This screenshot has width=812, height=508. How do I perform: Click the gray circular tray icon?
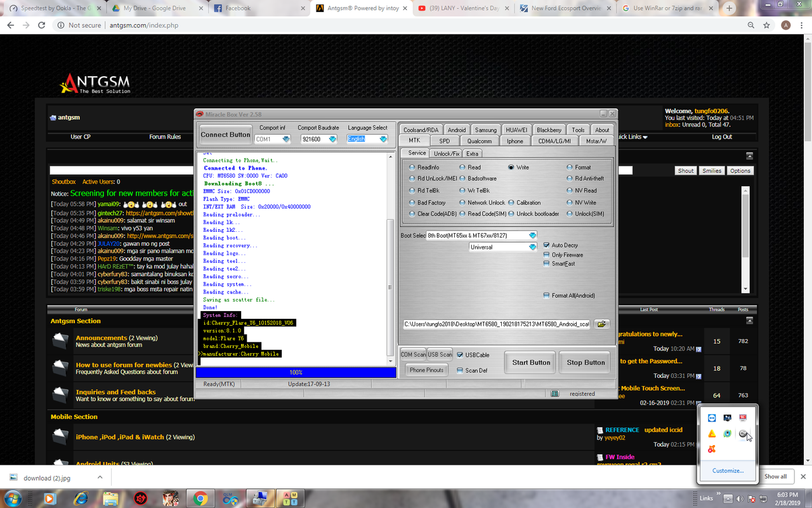click(x=743, y=434)
